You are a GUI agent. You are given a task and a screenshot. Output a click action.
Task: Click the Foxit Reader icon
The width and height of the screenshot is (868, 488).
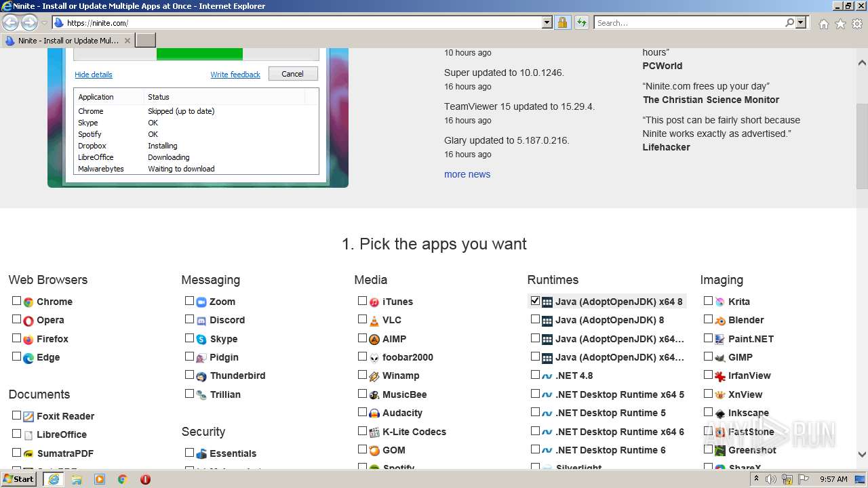pyautogui.click(x=28, y=417)
